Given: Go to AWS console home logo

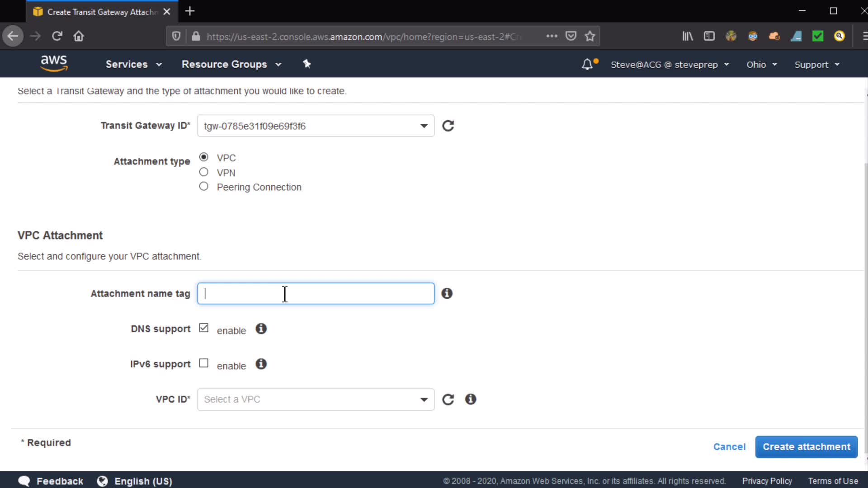Looking at the screenshot, I should (x=54, y=63).
